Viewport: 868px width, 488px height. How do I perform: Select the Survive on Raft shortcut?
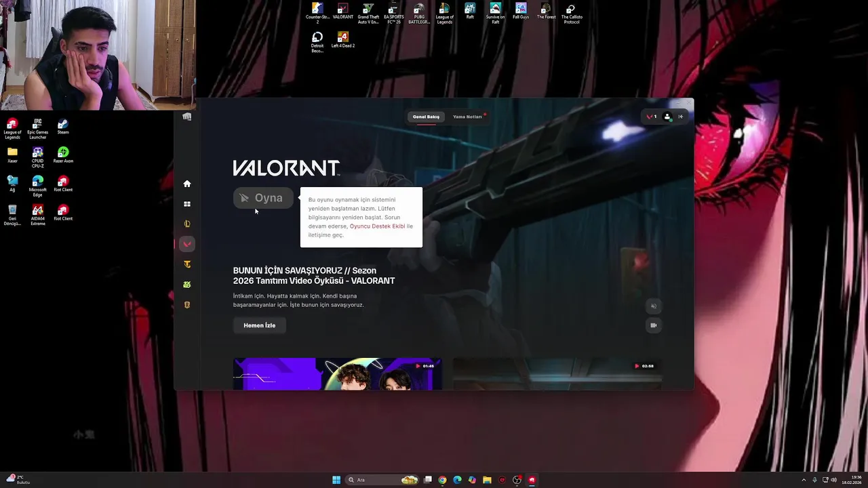pyautogui.click(x=496, y=14)
